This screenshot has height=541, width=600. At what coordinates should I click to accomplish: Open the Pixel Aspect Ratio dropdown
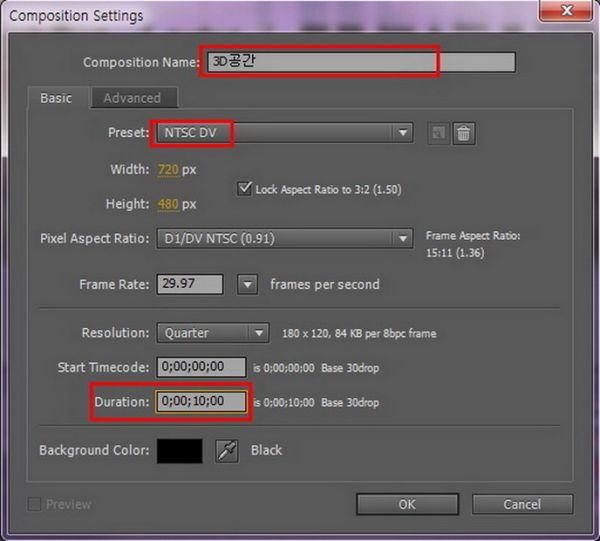click(285, 238)
